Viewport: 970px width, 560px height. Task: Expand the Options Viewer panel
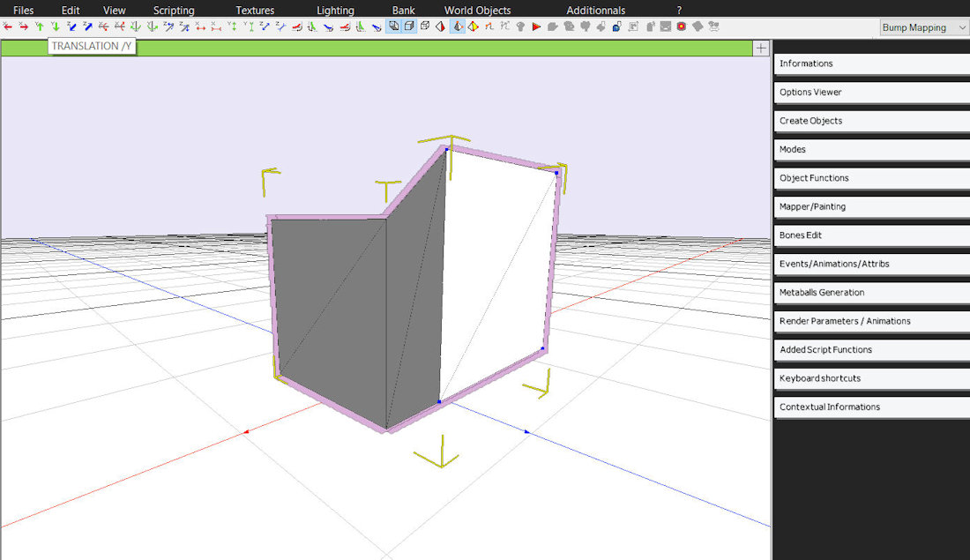coord(871,93)
